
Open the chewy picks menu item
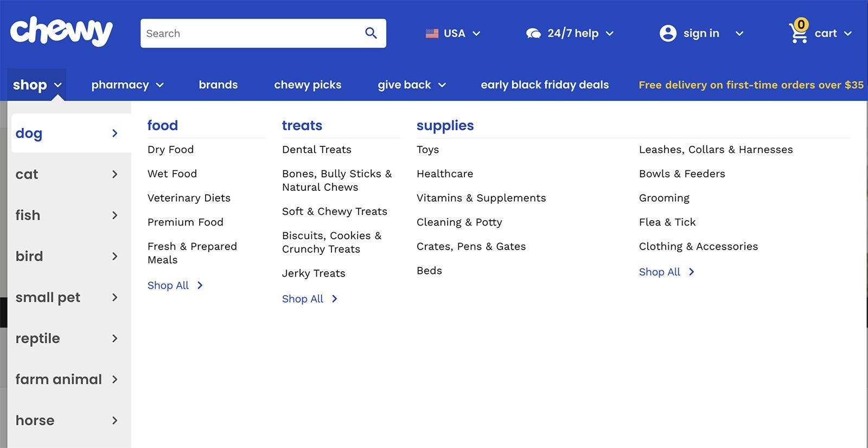point(308,85)
